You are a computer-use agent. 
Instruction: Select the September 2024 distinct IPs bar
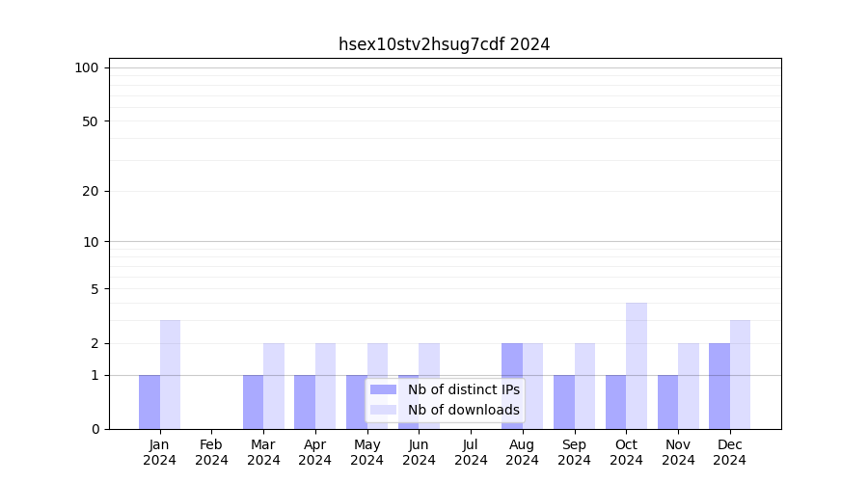point(564,402)
